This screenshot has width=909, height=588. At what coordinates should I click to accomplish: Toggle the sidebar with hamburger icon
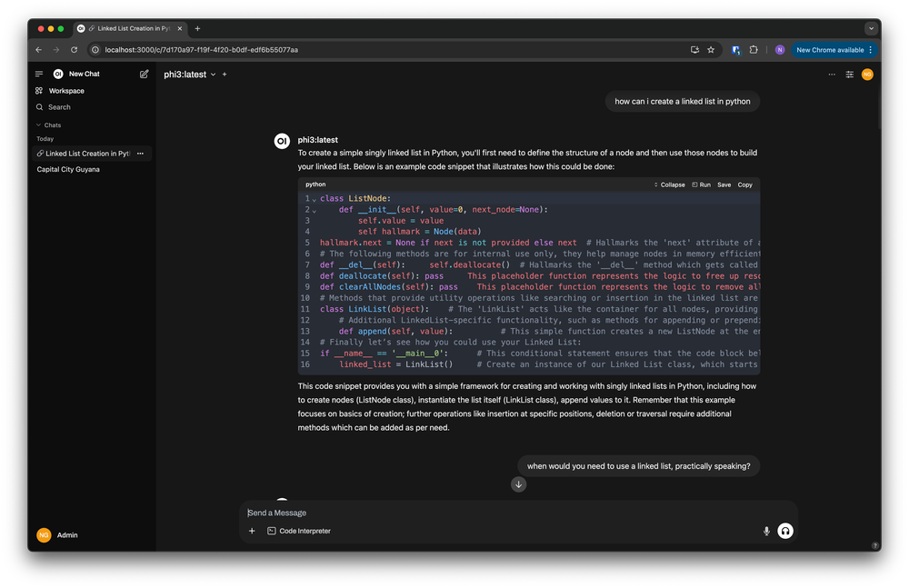click(x=38, y=74)
